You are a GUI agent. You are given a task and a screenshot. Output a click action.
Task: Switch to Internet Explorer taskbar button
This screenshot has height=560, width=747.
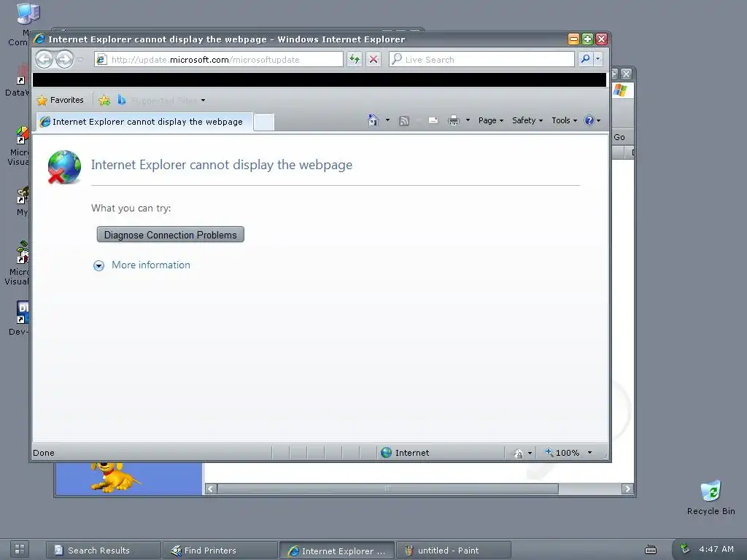(337, 551)
